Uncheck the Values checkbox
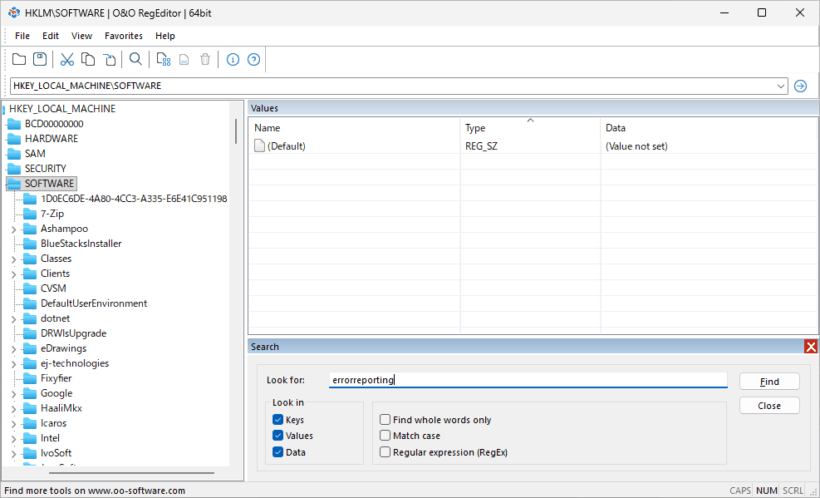The image size is (820, 498). point(278,435)
